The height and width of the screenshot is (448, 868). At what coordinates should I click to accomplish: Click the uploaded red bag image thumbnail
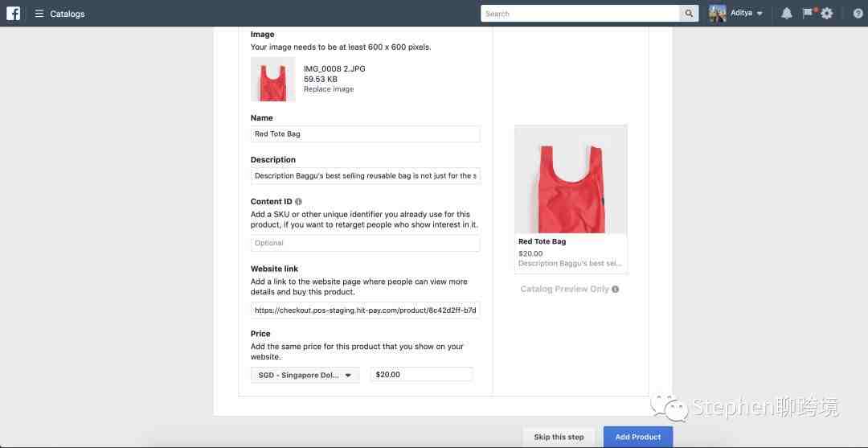click(x=273, y=79)
